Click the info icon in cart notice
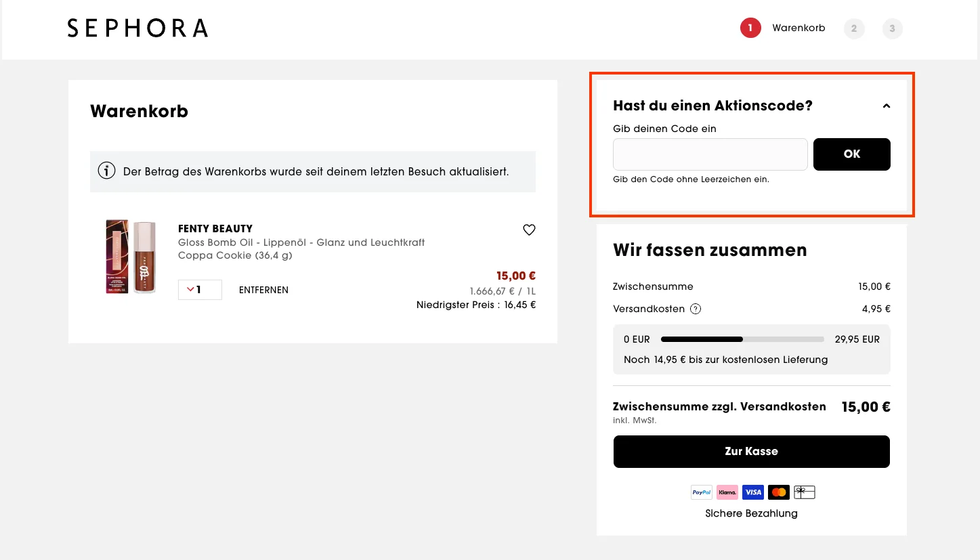This screenshot has width=980, height=560. pos(106,171)
